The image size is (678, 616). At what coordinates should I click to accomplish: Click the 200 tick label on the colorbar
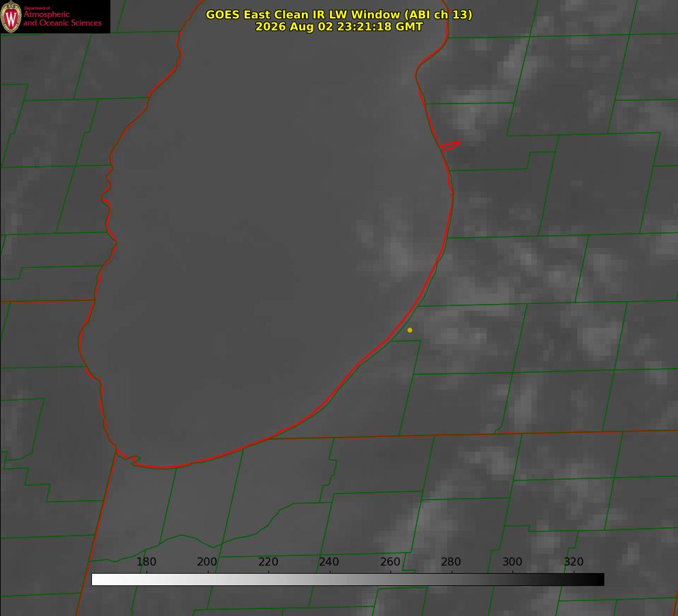tap(207, 561)
